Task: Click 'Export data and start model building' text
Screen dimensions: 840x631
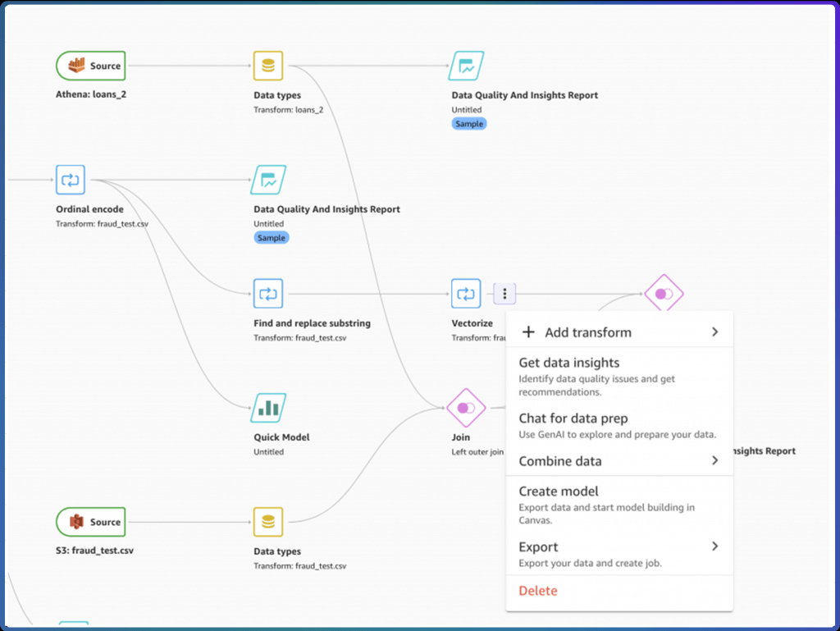Action: pos(606,514)
